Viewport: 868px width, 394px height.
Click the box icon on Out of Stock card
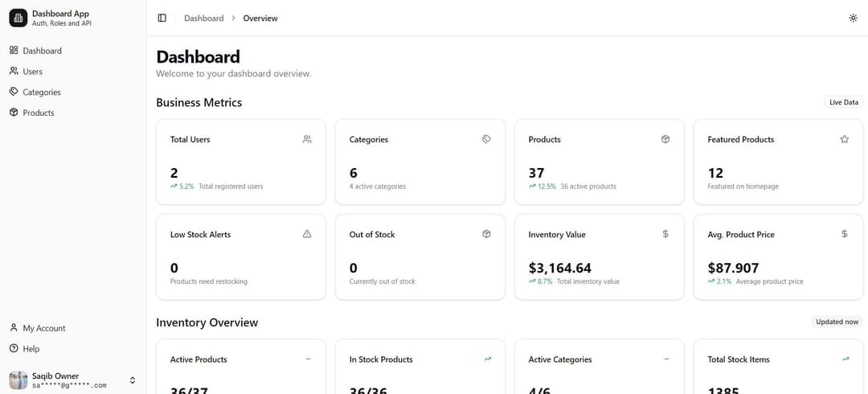coord(486,235)
